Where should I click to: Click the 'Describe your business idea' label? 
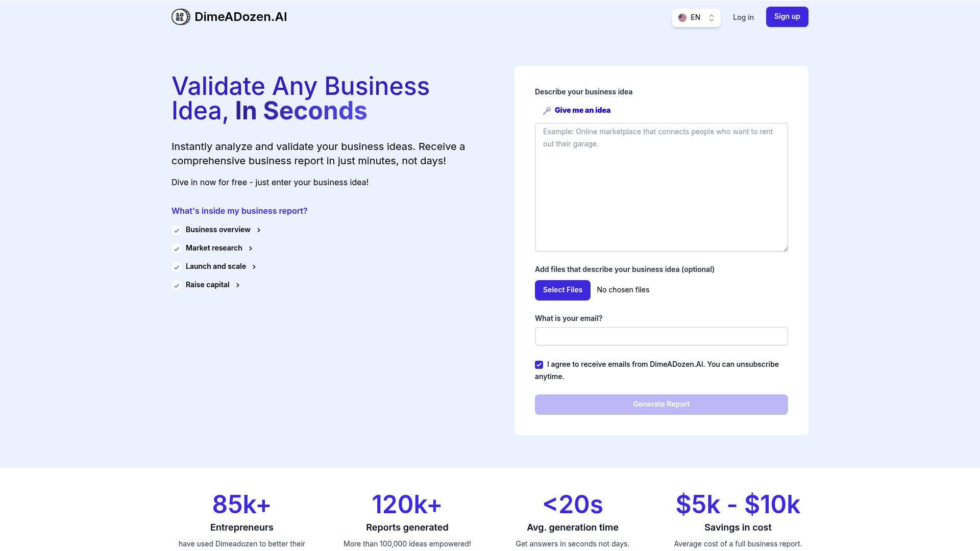pos(583,92)
